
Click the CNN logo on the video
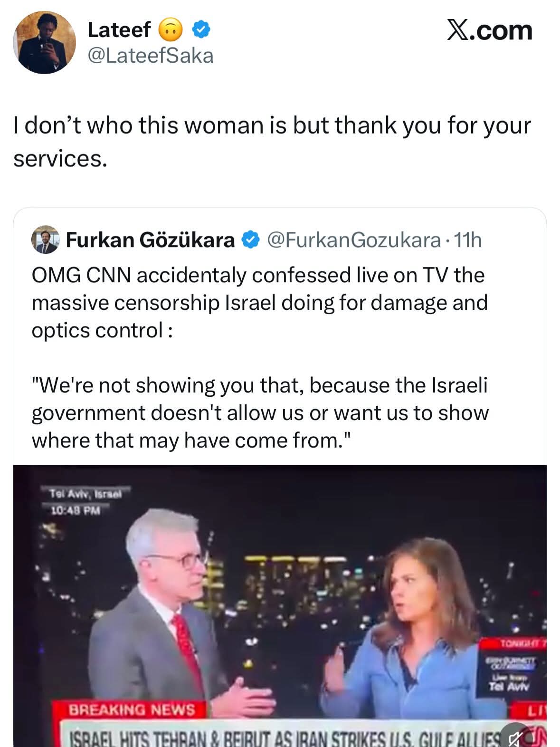point(538,737)
